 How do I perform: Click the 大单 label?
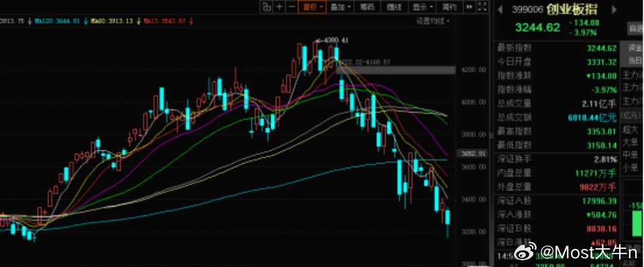(631, 142)
